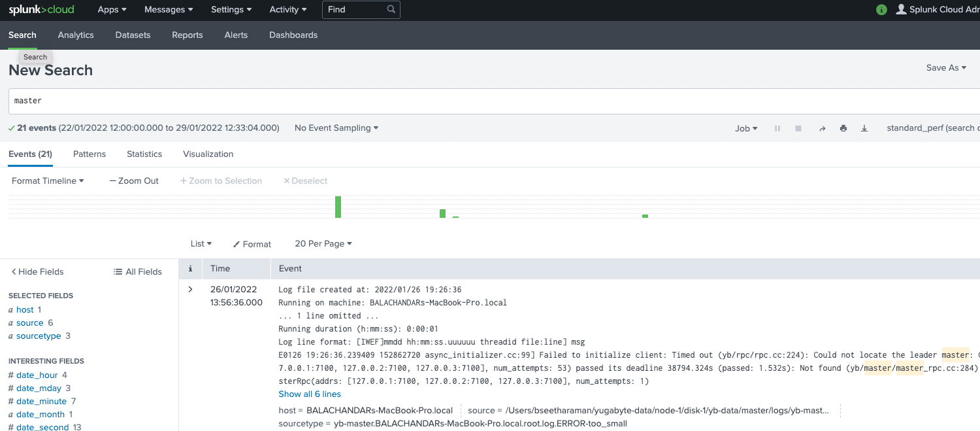Screen dimensions: 980x431
Task: Open the All Fields dialog
Action: (137, 271)
